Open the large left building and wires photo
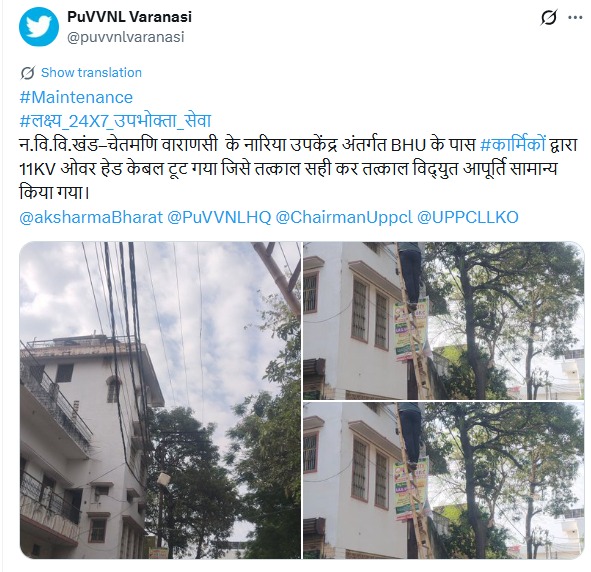 point(160,400)
